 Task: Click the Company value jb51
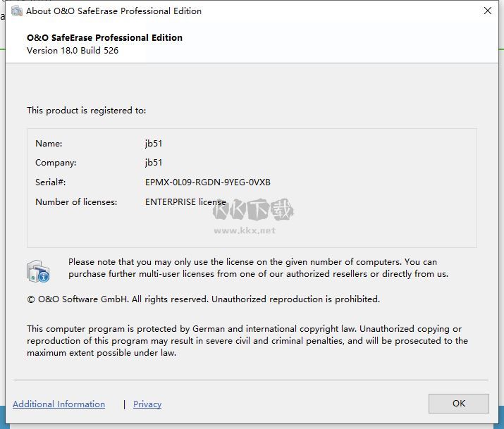[154, 163]
